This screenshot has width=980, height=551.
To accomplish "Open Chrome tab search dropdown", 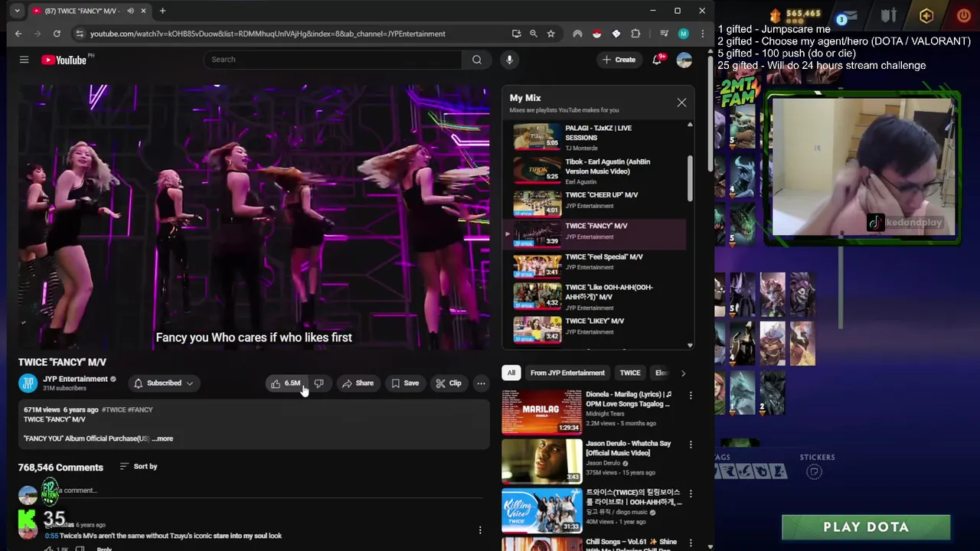I will pos(17,11).
